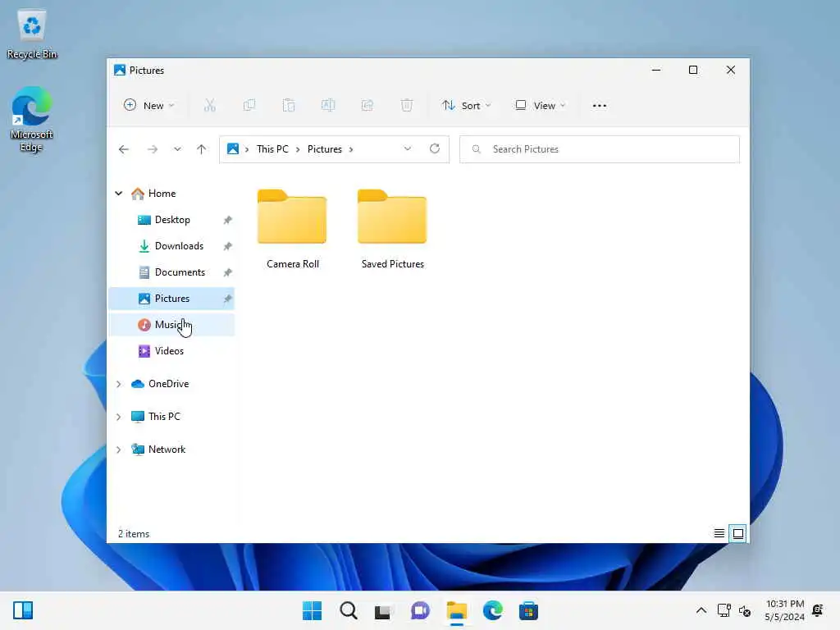Go back with the left arrow
Screen dimensions: 840x630
click(x=124, y=149)
